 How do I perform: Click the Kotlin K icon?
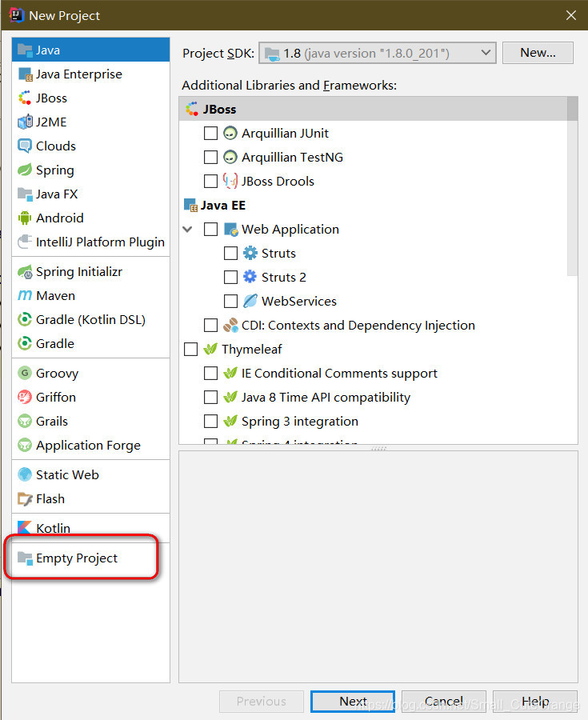25,528
